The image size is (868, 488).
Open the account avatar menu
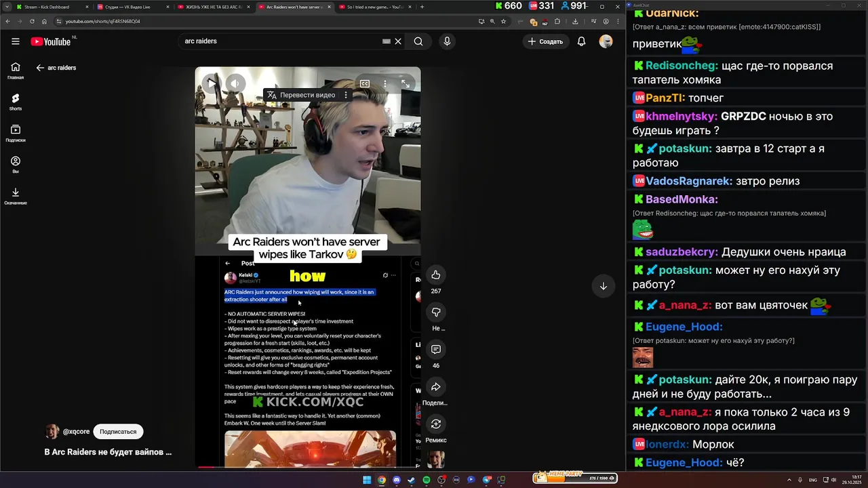(x=606, y=41)
